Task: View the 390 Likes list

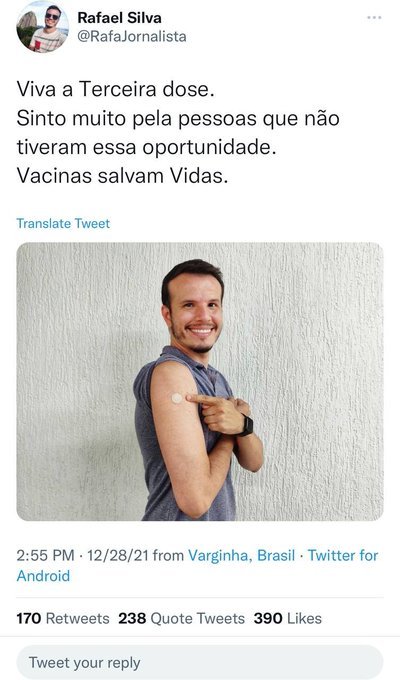Action: pyautogui.click(x=288, y=618)
